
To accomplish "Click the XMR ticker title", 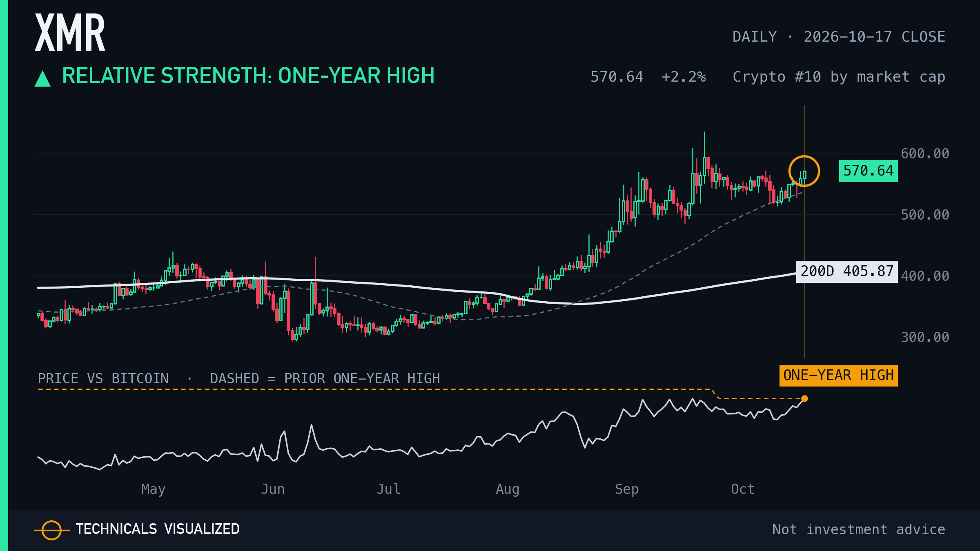I will [x=70, y=33].
